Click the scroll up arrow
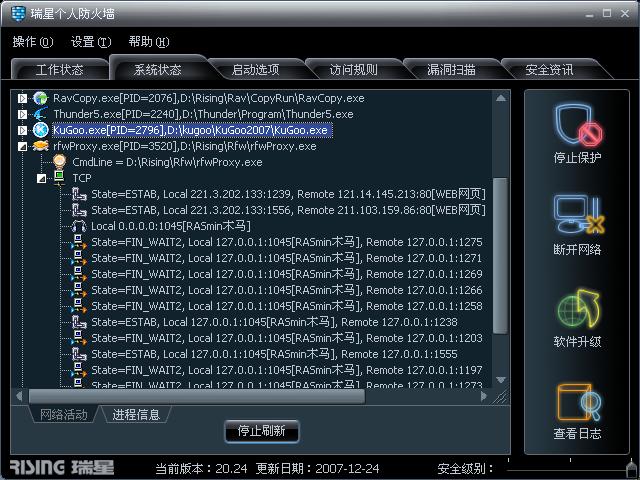The image size is (640, 480). 501,98
